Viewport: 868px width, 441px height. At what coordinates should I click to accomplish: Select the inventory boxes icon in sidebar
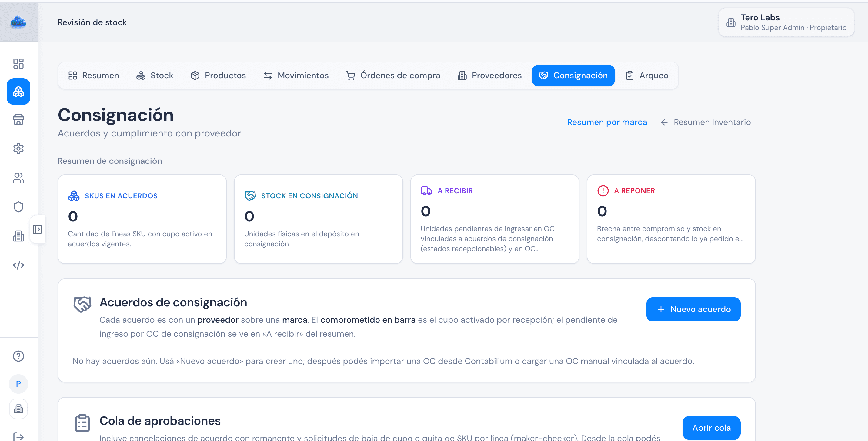point(18,92)
